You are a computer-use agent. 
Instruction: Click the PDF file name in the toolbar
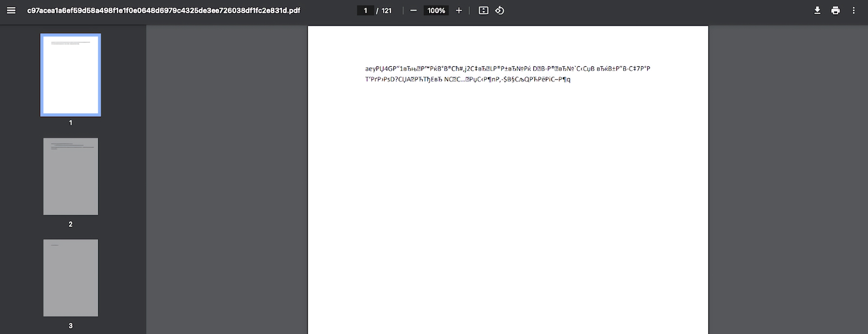(163, 10)
